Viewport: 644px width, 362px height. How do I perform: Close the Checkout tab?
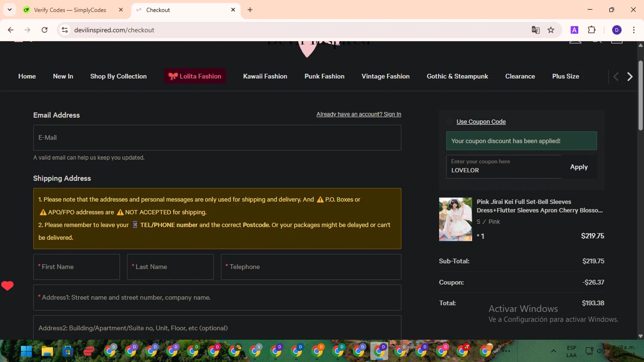pos(233,9)
